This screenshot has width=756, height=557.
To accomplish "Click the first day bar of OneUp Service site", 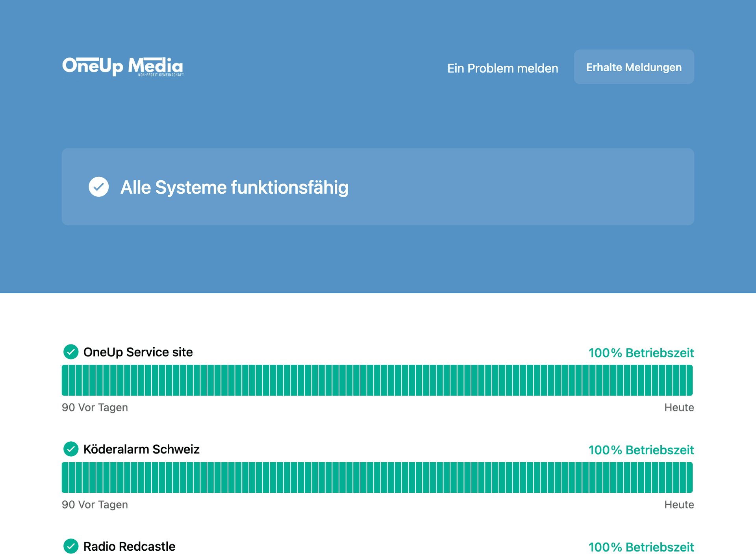I will pyautogui.click(x=65, y=380).
